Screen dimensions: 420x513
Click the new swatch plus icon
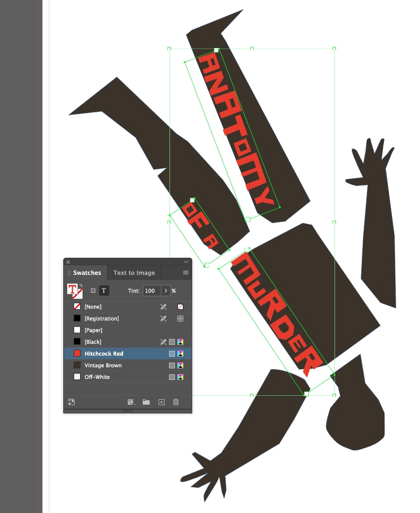(x=162, y=402)
